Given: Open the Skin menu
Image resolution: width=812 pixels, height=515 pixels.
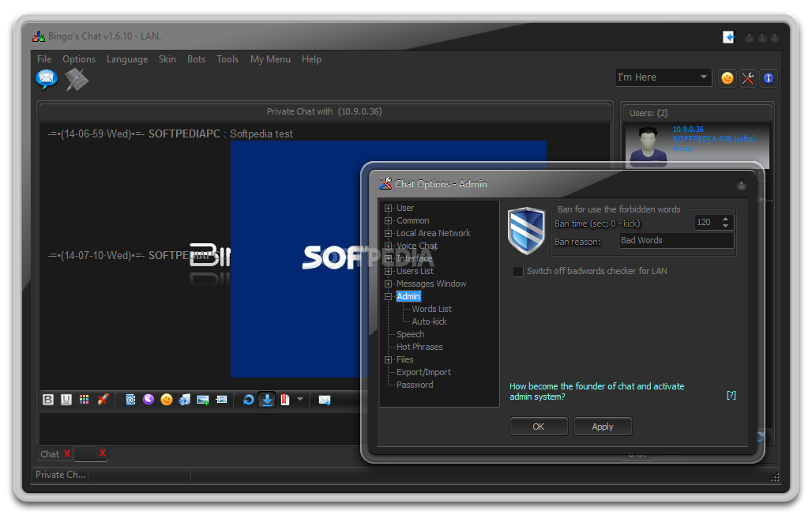Looking at the screenshot, I should pyautogui.click(x=167, y=59).
